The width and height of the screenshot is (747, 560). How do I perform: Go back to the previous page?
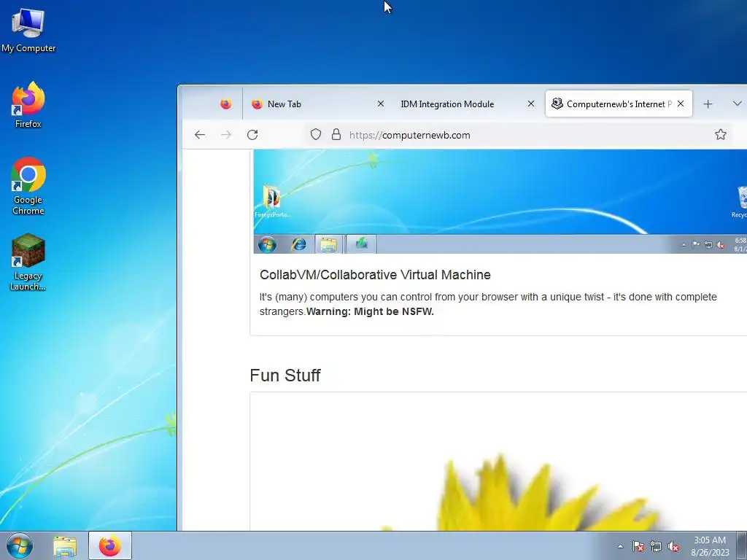200,135
